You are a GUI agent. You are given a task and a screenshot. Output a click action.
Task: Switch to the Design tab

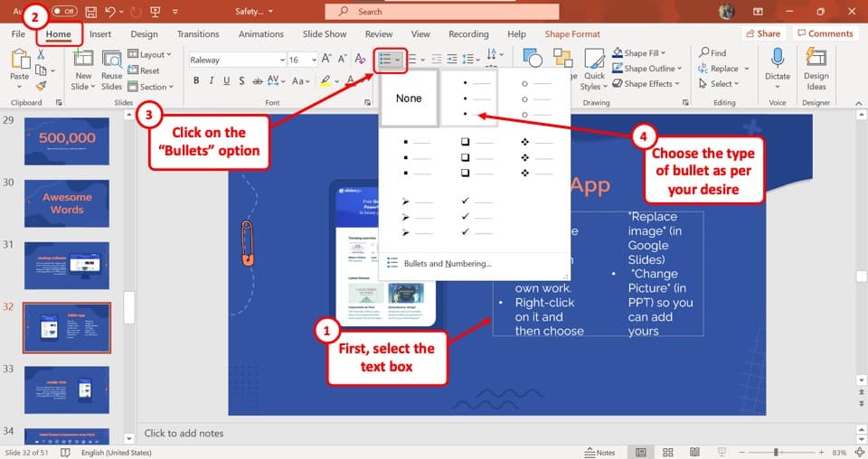click(x=144, y=33)
